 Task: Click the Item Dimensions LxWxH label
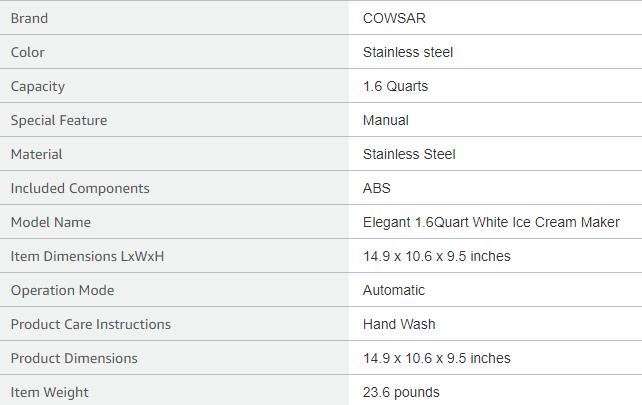point(88,256)
